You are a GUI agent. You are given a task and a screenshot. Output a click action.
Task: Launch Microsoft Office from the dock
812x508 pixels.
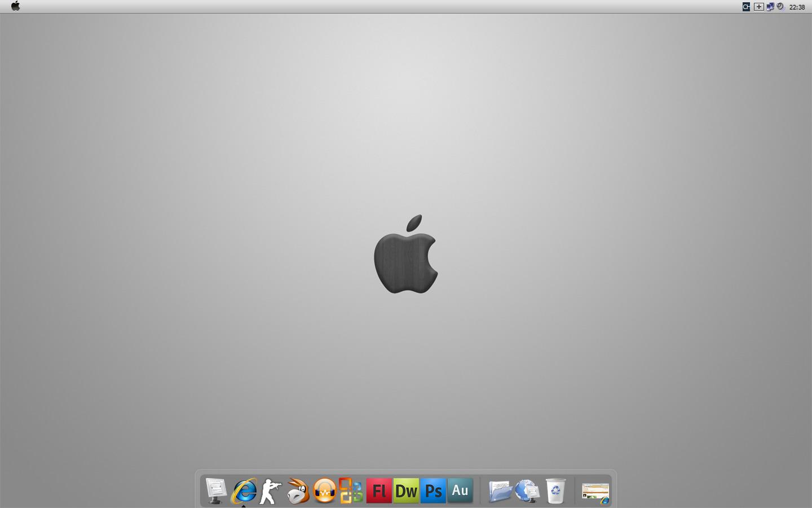pyautogui.click(x=351, y=491)
